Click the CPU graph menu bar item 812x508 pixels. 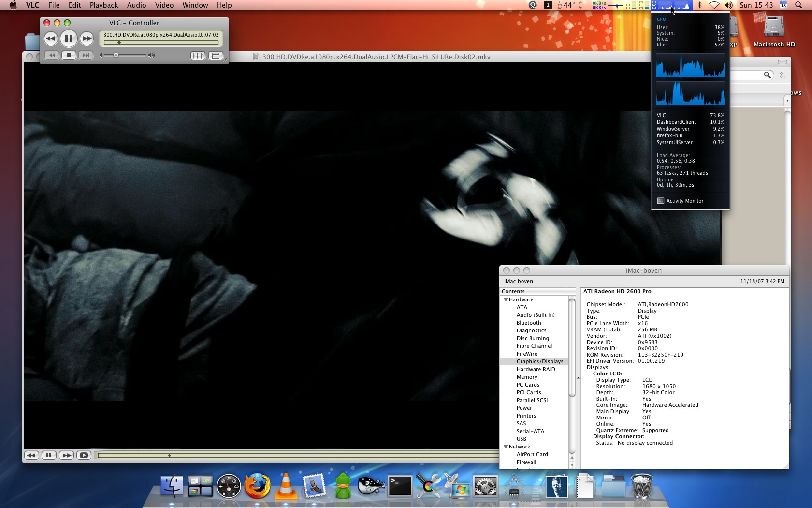coord(671,5)
